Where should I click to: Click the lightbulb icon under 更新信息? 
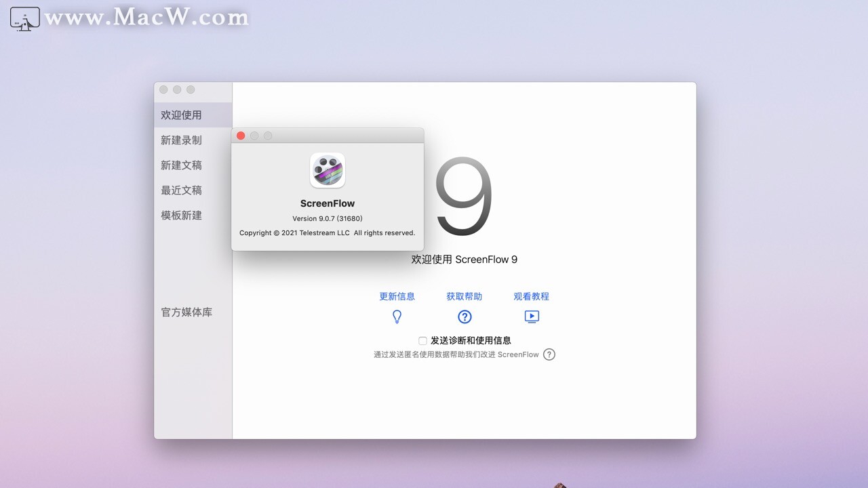[x=397, y=317]
